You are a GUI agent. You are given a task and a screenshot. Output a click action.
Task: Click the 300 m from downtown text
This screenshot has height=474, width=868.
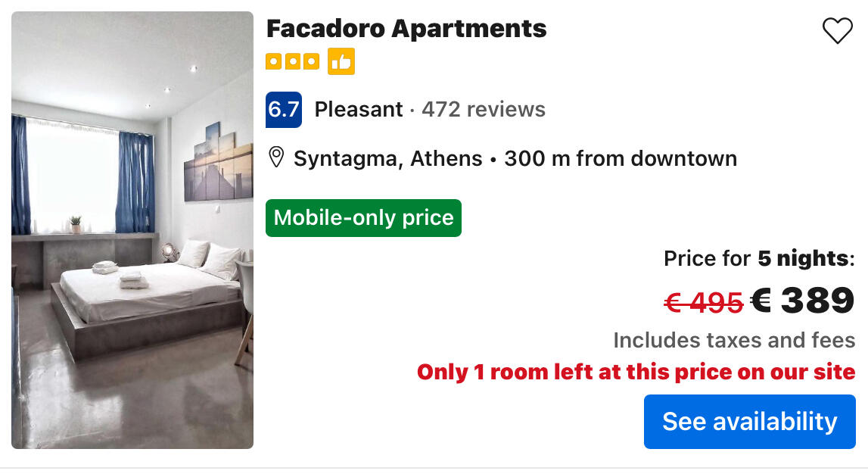[x=620, y=159]
